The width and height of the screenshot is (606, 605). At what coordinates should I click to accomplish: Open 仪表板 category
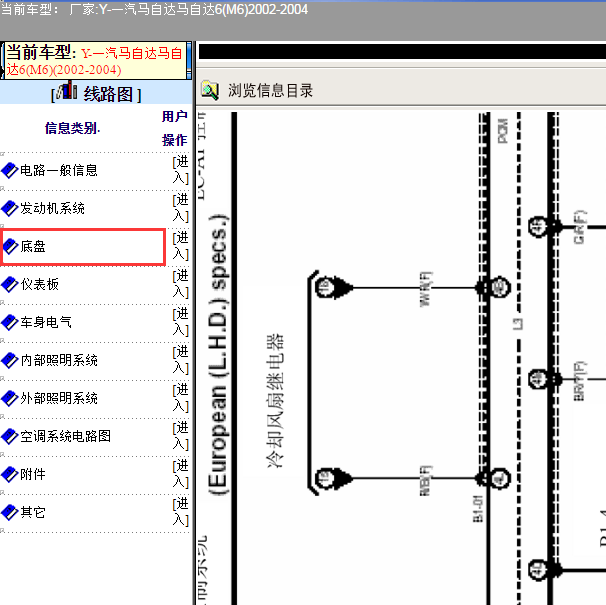39,284
